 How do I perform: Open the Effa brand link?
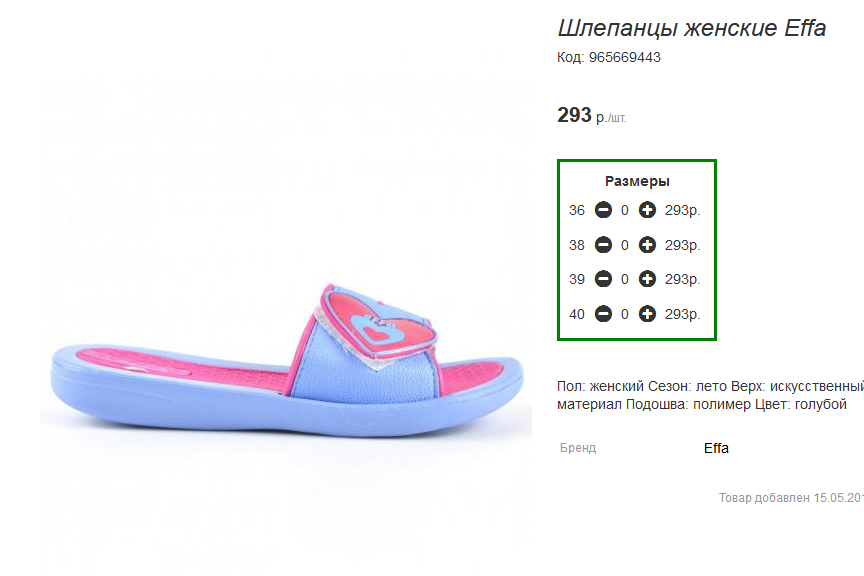(x=716, y=448)
